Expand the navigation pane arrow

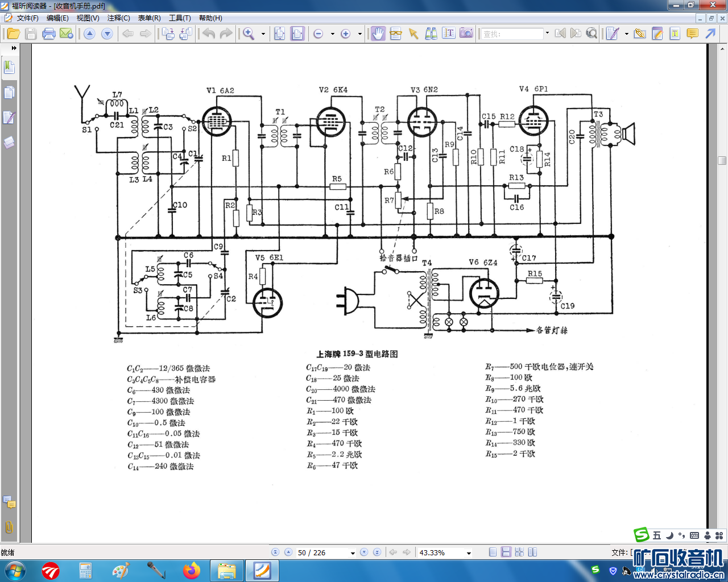pos(14,48)
